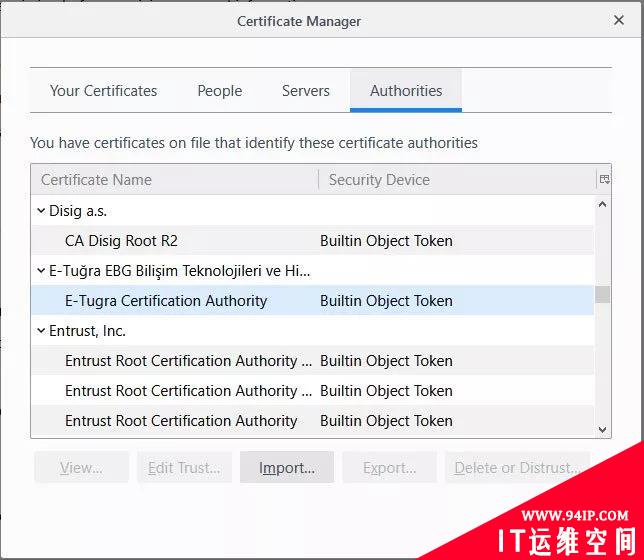Click the scrollbar up arrow
The image size is (644, 560).
point(603,204)
